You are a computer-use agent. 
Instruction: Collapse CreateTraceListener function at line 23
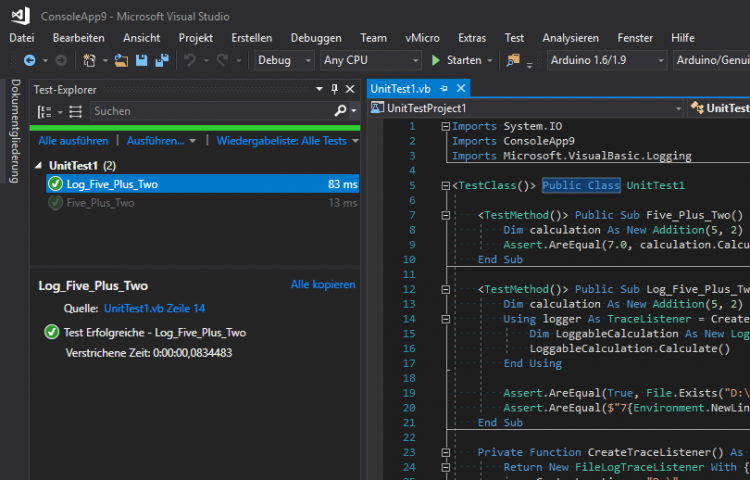(x=445, y=452)
